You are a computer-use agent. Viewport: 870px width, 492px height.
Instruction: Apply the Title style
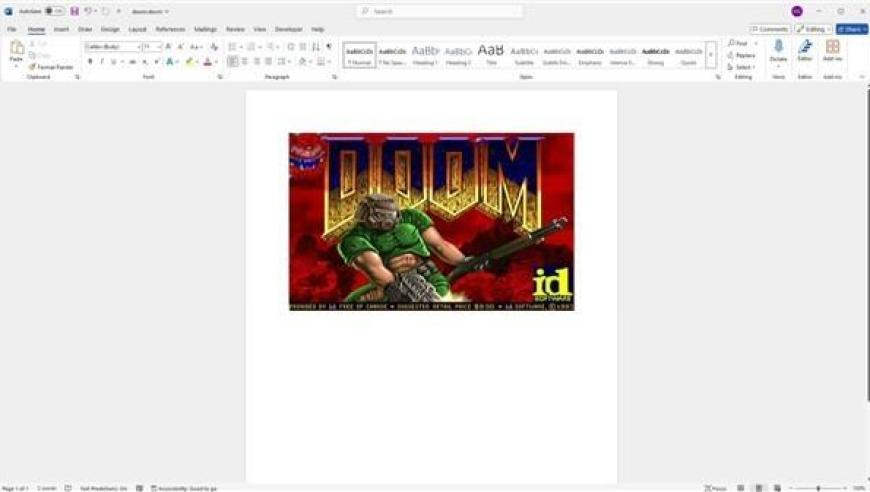pos(491,55)
